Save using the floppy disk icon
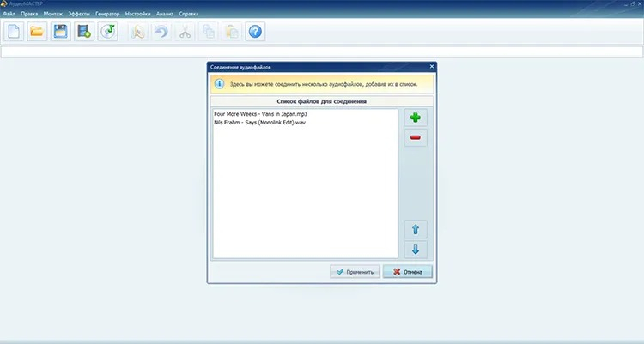This screenshot has width=644, height=344. (x=60, y=32)
